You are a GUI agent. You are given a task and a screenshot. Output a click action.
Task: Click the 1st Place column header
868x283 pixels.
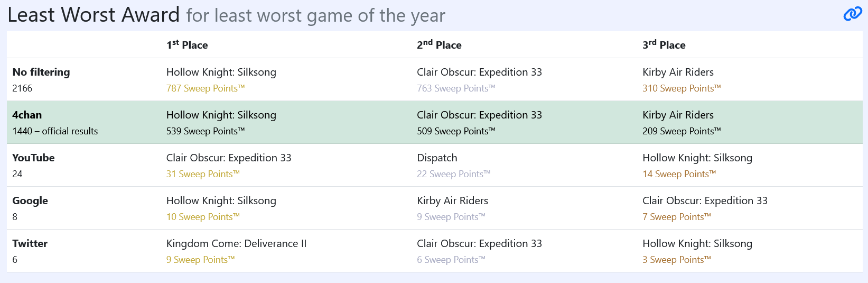pyautogui.click(x=187, y=45)
